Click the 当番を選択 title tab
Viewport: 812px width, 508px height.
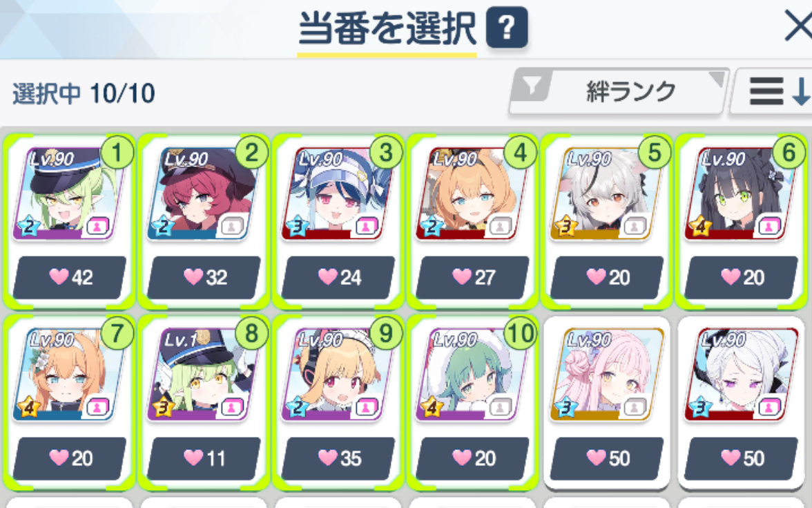(x=387, y=30)
